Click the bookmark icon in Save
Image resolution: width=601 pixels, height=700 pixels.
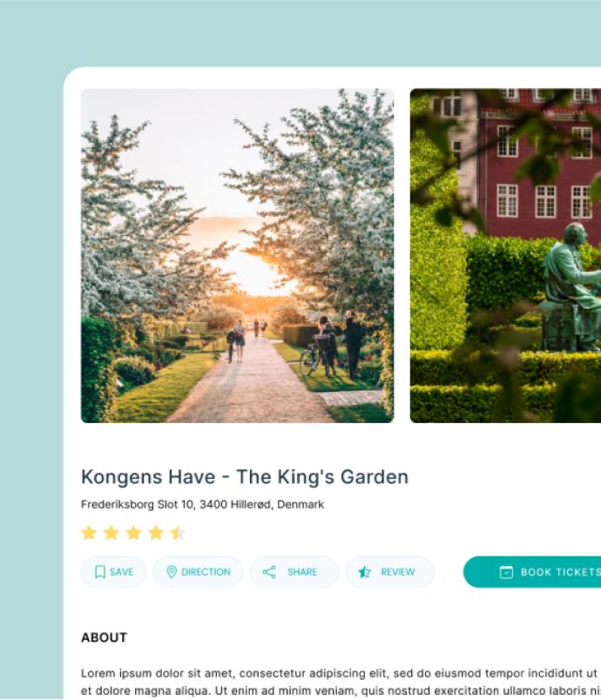click(100, 572)
